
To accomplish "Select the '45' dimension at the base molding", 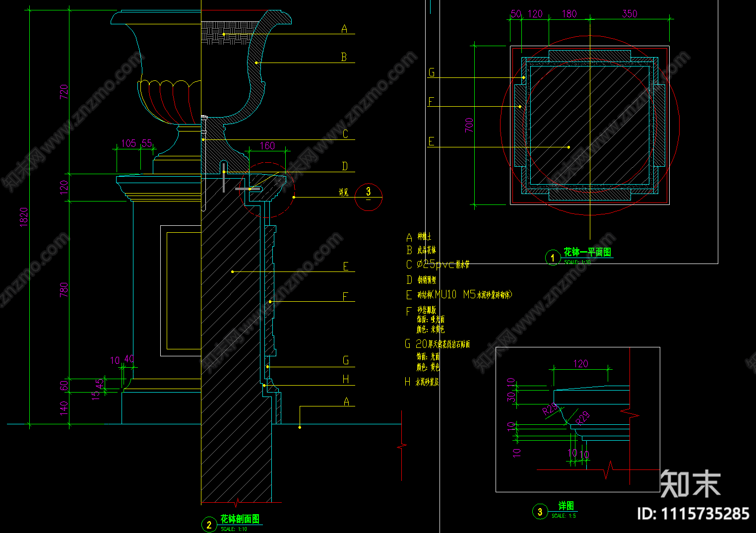I will 100,384.
